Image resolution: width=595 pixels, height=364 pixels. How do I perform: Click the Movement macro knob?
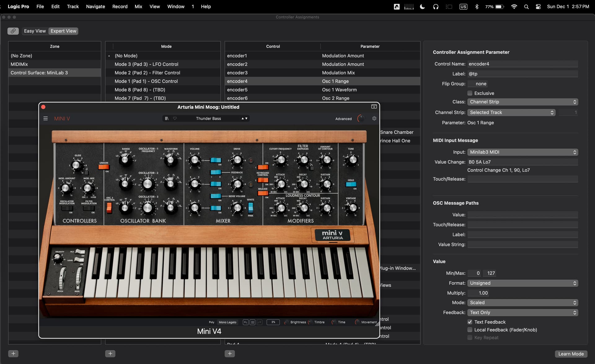[357, 322]
